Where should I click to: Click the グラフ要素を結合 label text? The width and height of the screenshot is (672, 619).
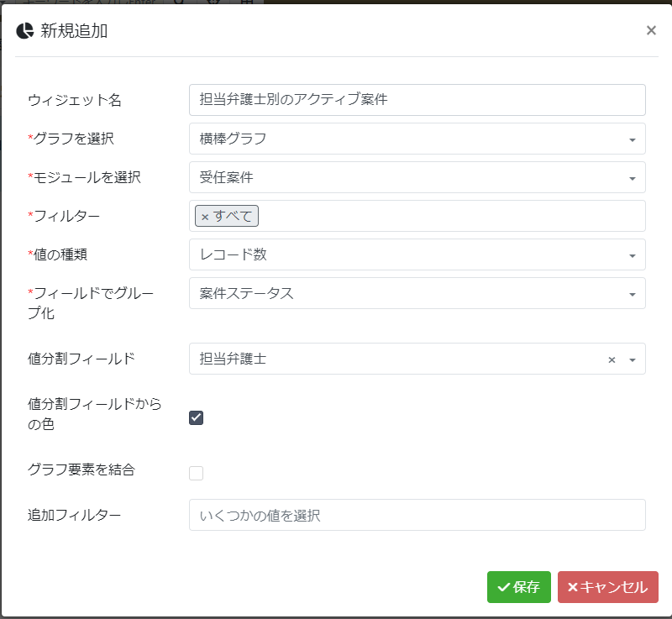81,469
